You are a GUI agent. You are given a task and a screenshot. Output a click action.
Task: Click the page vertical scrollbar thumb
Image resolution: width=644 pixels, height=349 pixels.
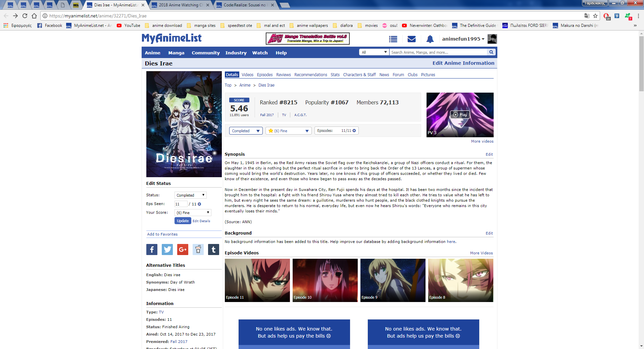(x=641, y=64)
